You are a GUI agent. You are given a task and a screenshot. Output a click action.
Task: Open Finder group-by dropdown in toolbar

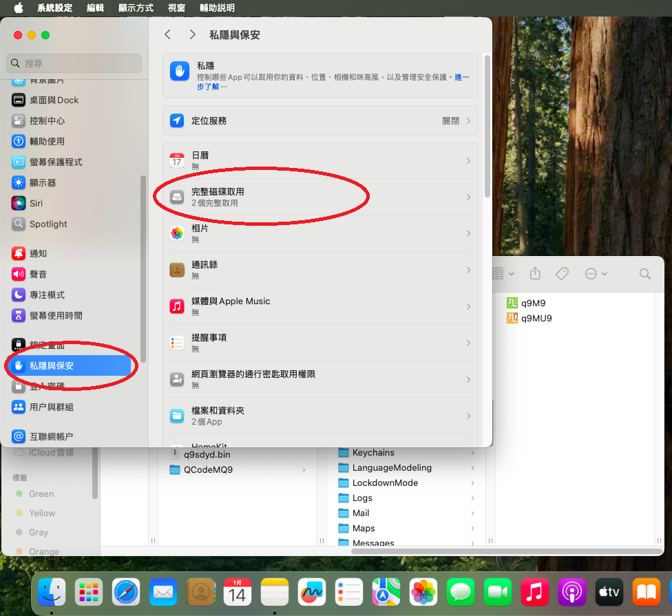(x=503, y=274)
